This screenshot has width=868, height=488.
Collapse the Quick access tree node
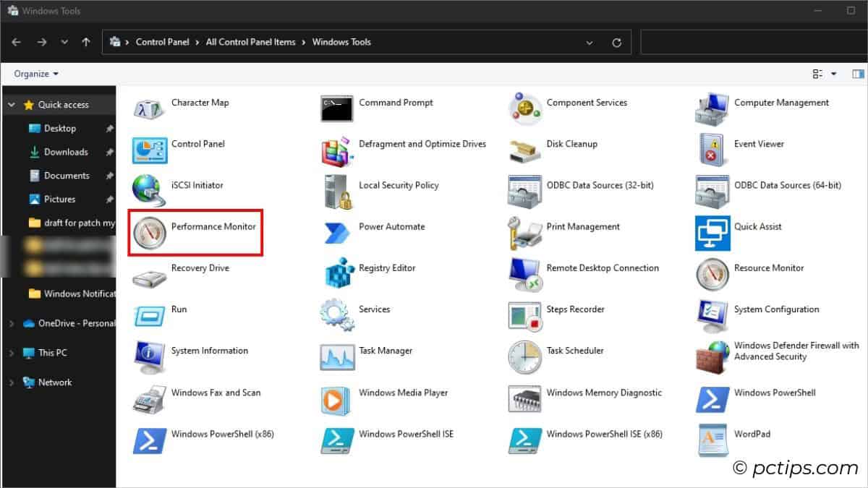point(11,105)
